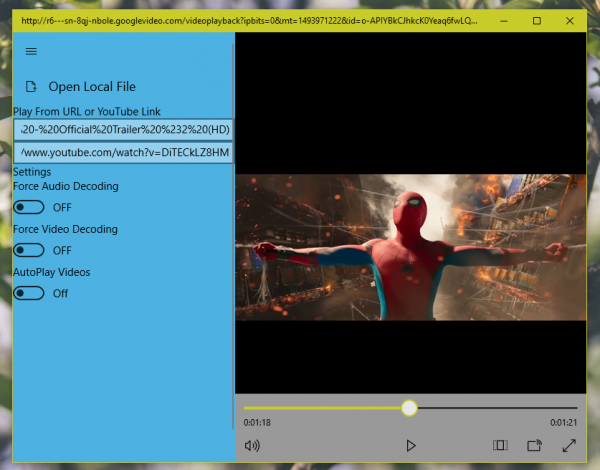Click the Force Audio Decoding label

[66, 186]
